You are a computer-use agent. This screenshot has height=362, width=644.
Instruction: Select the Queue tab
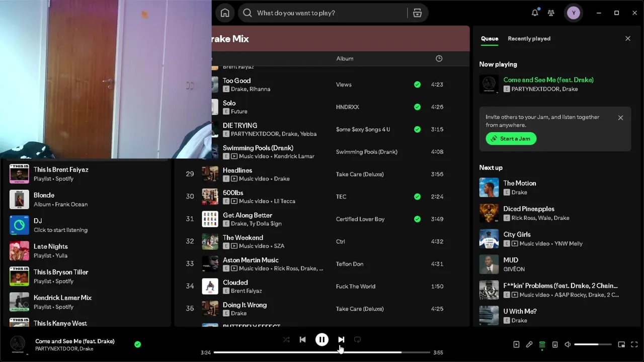tap(490, 39)
